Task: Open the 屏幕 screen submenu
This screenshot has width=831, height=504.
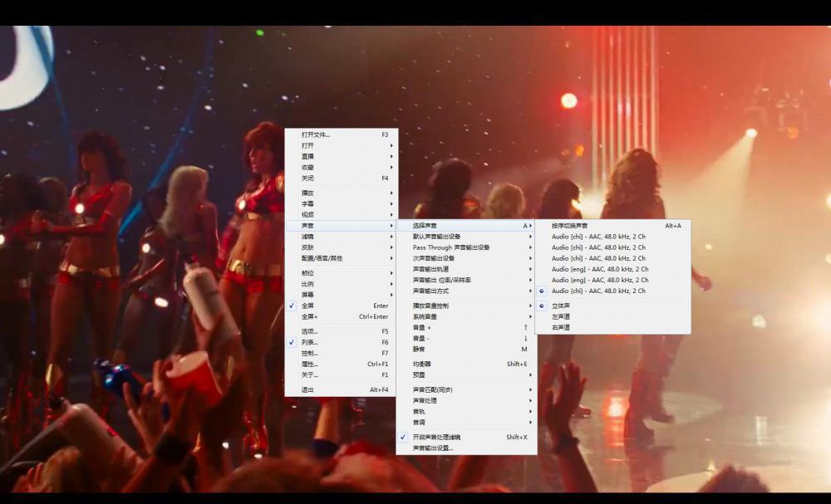Action: tap(342, 295)
